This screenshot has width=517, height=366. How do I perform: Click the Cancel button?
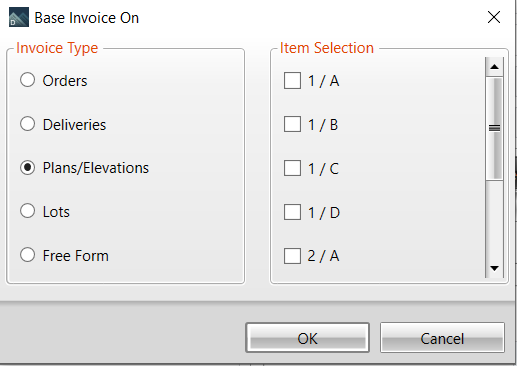click(x=442, y=338)
